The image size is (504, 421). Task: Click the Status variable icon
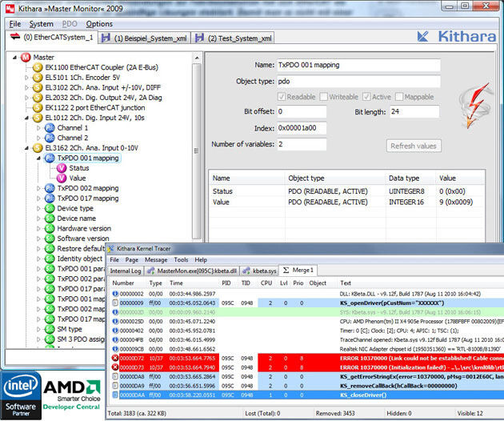(x=62, y=168)
